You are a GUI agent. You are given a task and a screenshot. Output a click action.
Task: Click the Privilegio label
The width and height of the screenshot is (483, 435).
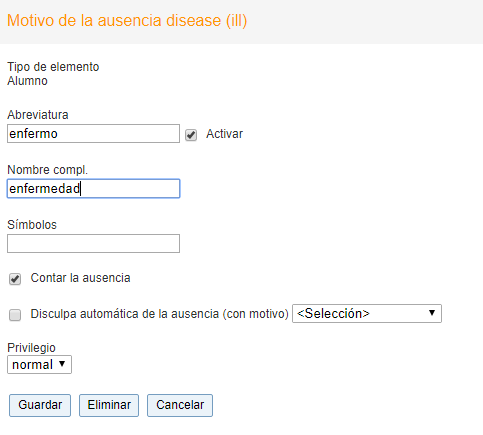[31, 348]
